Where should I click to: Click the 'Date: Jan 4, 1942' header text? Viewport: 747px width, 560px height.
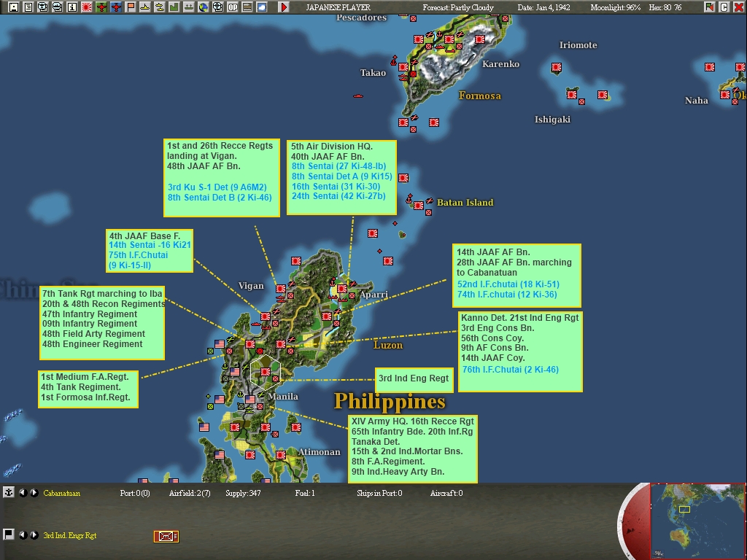pyautogui.click(x=543, y=7)
